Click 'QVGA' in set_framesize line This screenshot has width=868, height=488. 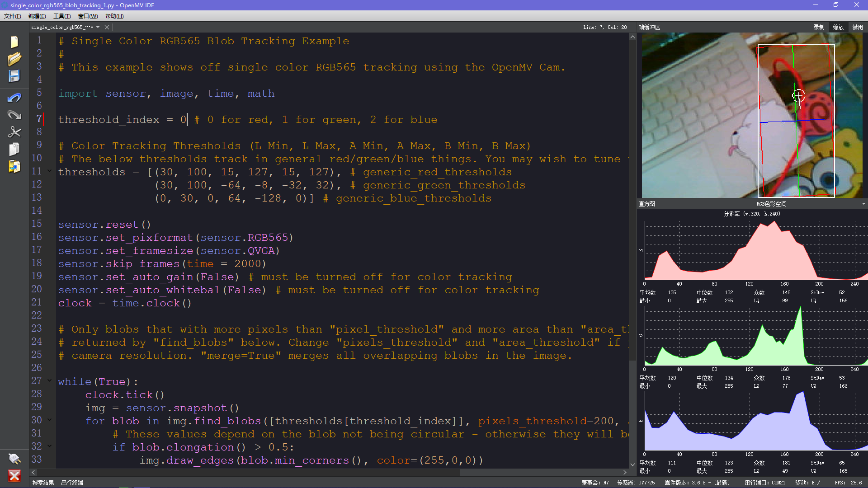tap(261, 250)
